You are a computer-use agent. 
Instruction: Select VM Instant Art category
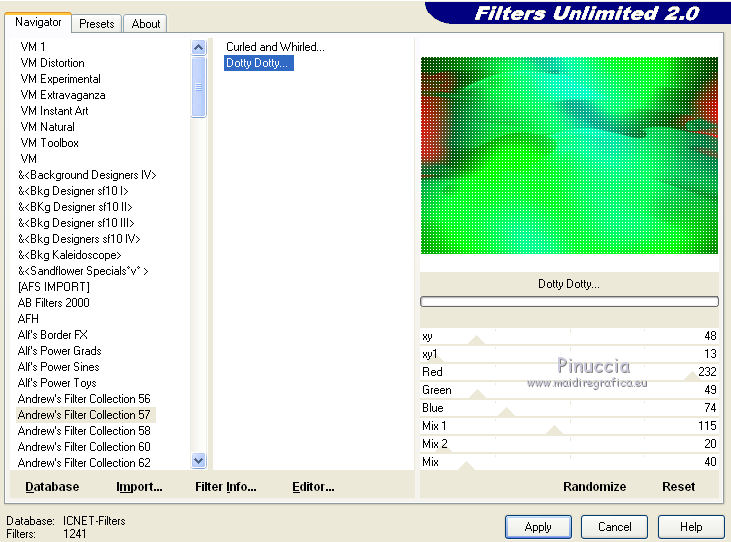pyautogui.click(x=55, y=110)
